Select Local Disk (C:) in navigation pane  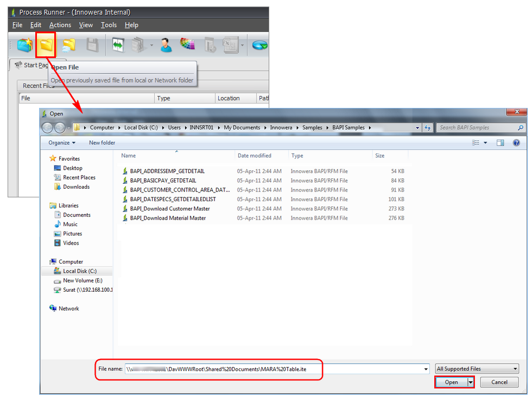(x=79, y=271)
